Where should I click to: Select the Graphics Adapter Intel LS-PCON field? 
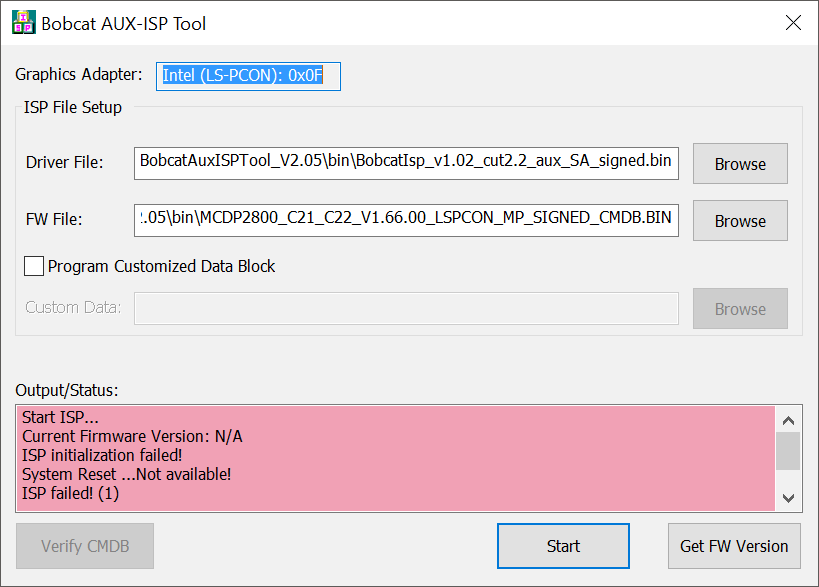coord(248,75)
